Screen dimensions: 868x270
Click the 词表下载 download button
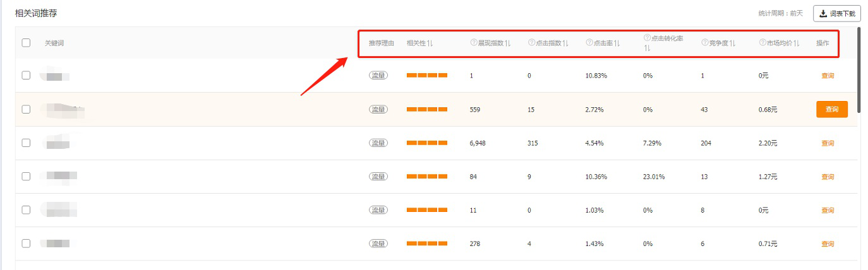(x=836, y=13)
